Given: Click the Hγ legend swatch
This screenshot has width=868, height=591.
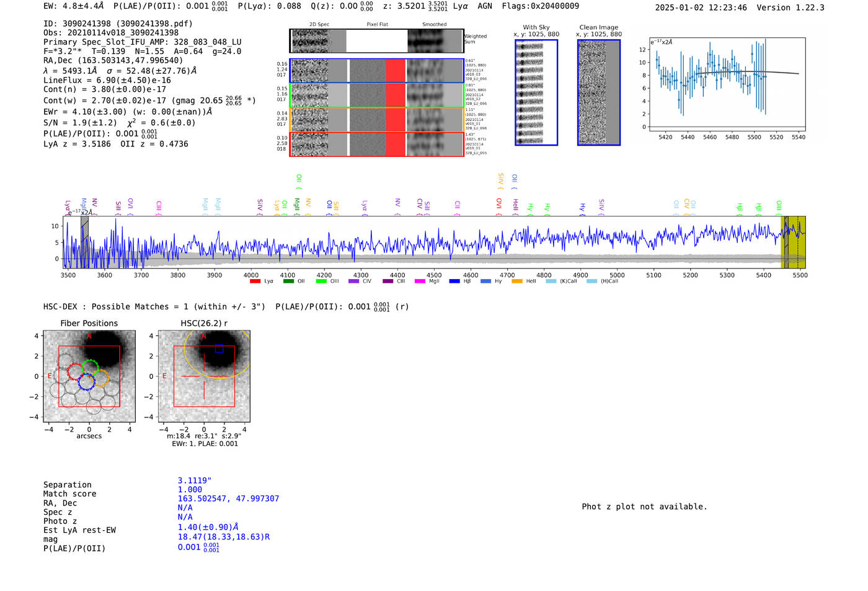Looking at the screenshot, I should pos(485,282).
